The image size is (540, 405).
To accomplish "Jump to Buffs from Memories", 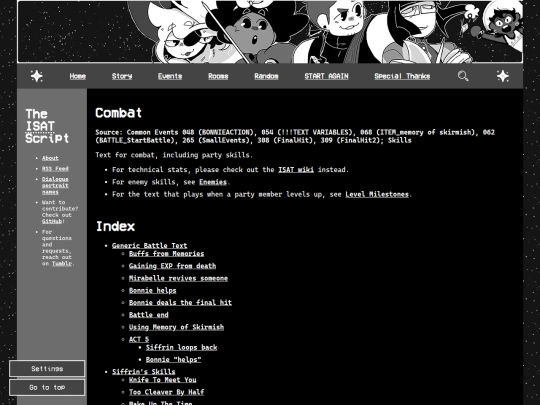I will pyautogui.click(x=166, y=253).
